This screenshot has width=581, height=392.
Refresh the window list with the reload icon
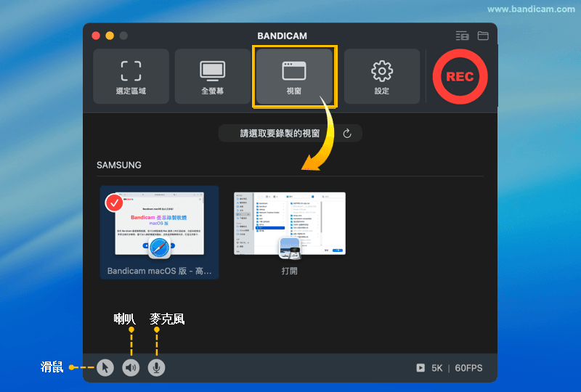coord(347,134)
